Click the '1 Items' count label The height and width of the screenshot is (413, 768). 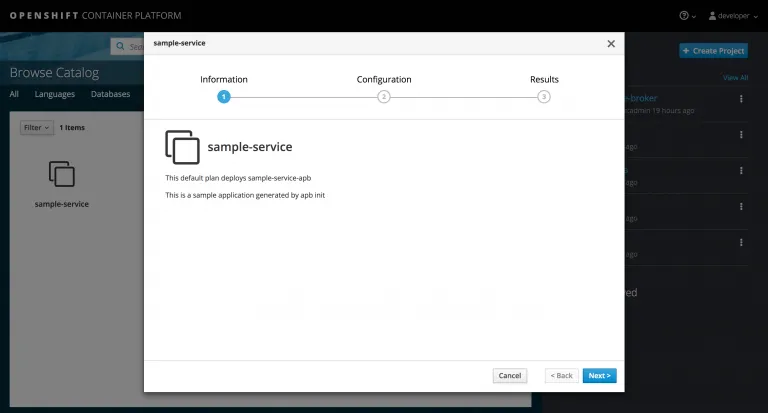tap(72, 127)
